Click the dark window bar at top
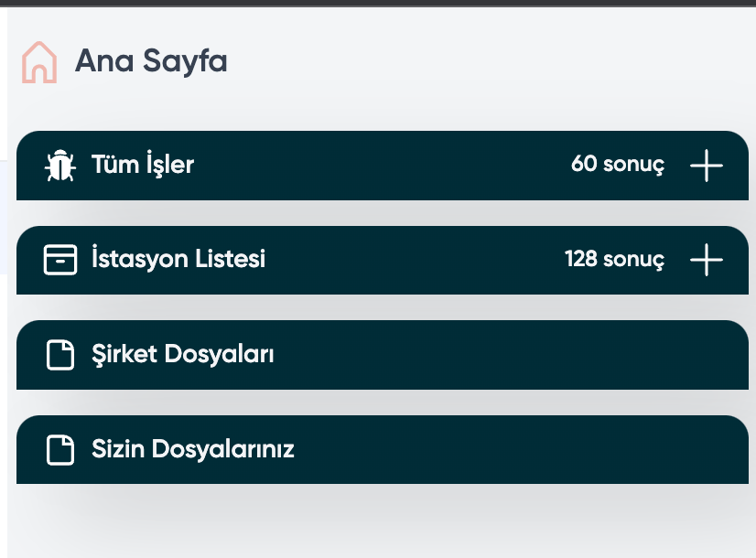The width and height of the screenshot is (756, 558). [x=378, y=3]
